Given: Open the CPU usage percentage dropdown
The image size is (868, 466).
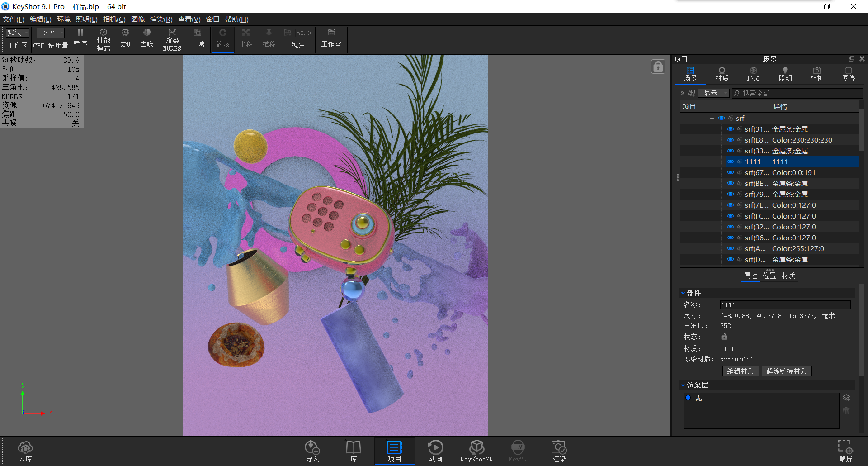Looking at the screenshot, I should 50,33.
